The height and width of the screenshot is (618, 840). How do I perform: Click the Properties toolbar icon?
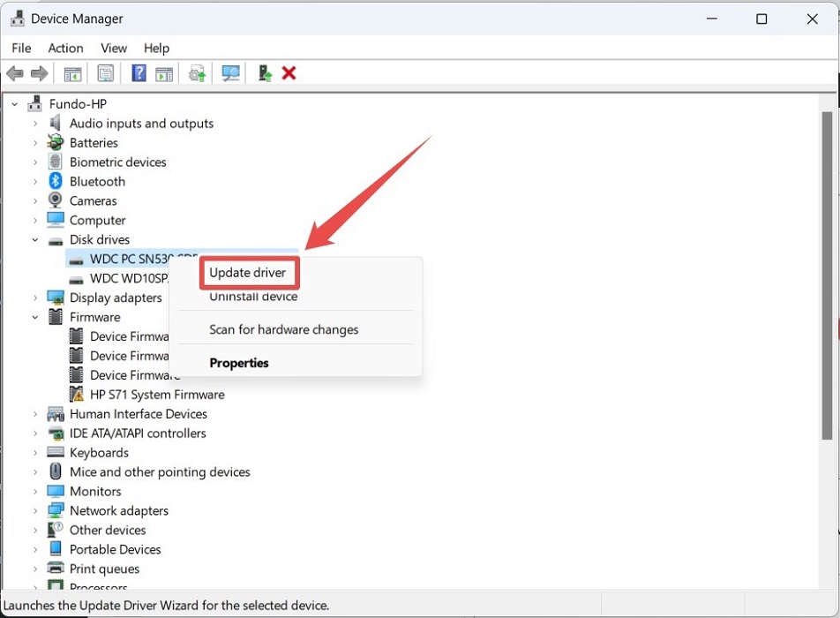point(105,72)
